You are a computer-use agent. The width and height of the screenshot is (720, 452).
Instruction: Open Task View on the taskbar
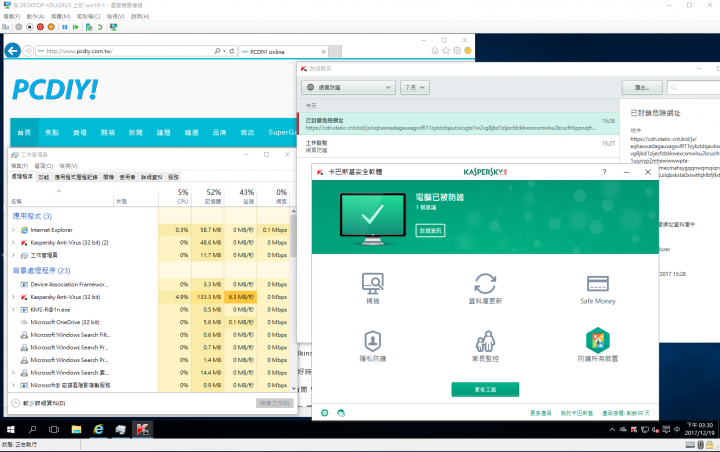pos(54,429)
